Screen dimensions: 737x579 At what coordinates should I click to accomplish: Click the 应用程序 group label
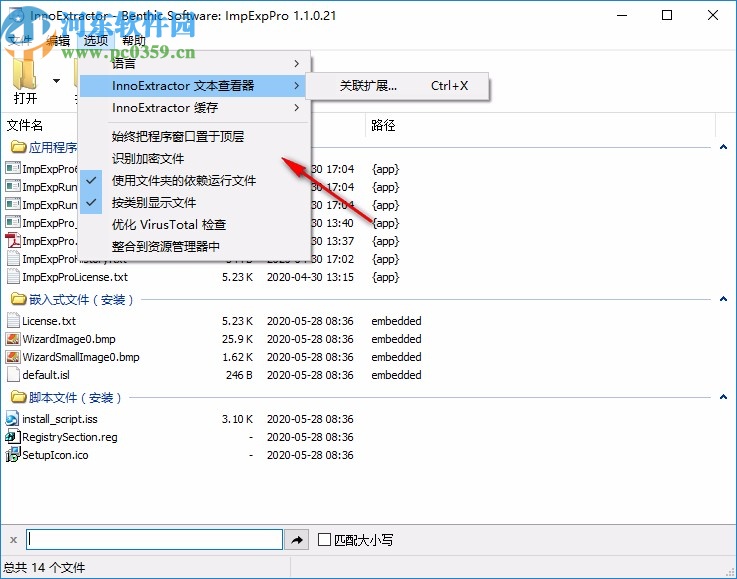click(x=53, y=148)
